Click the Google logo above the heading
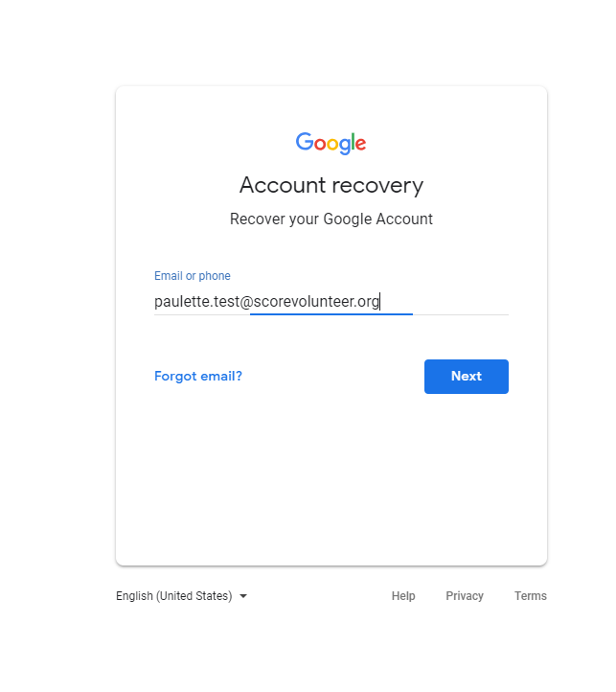The width and height of the screenshot is (616, 692). [331, 143]
